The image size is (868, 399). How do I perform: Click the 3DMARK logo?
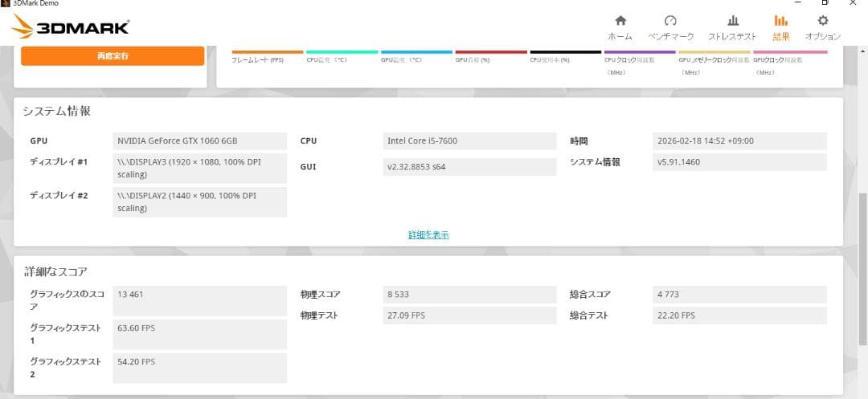tap(70, 26)
